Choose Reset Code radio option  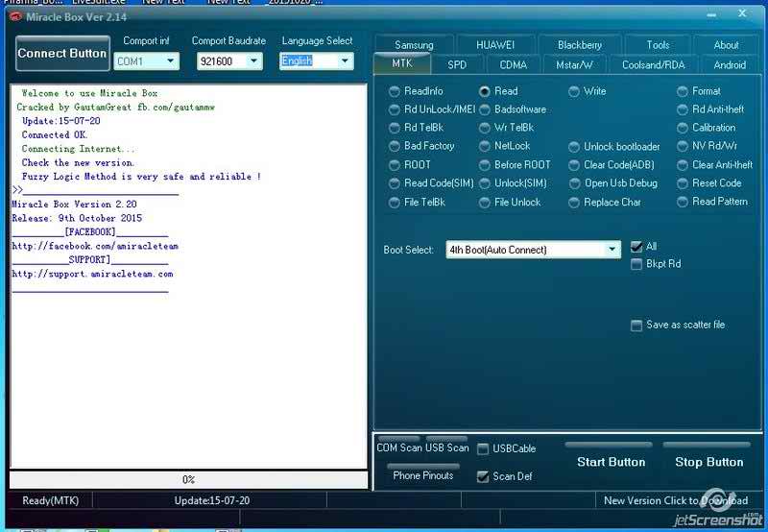(709, 183)
